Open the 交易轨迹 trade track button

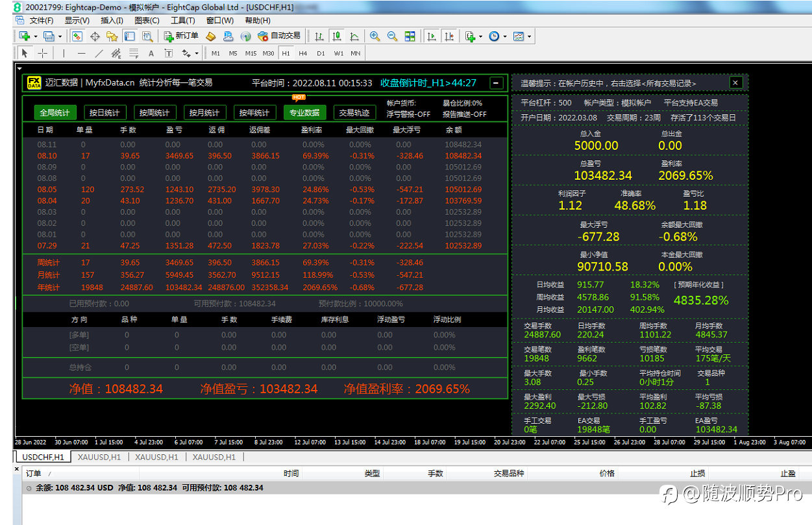(x=354, y=112)
